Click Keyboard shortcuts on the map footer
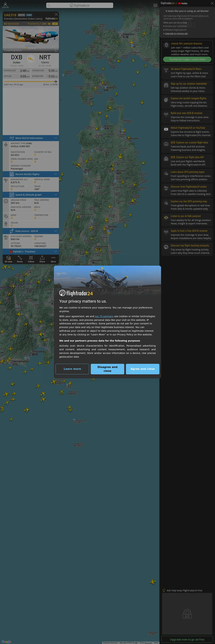 pos(110,643)
